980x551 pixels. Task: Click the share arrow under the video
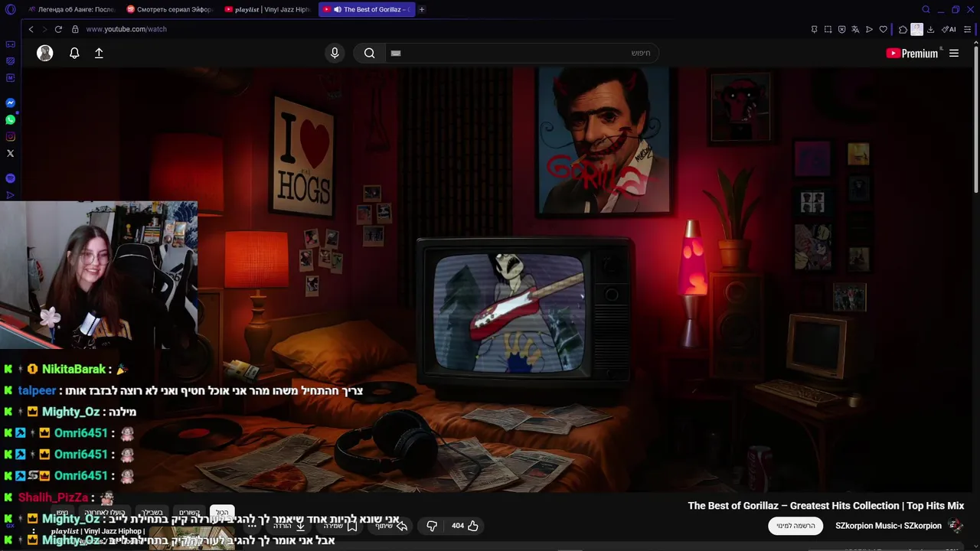coord(401,526)
